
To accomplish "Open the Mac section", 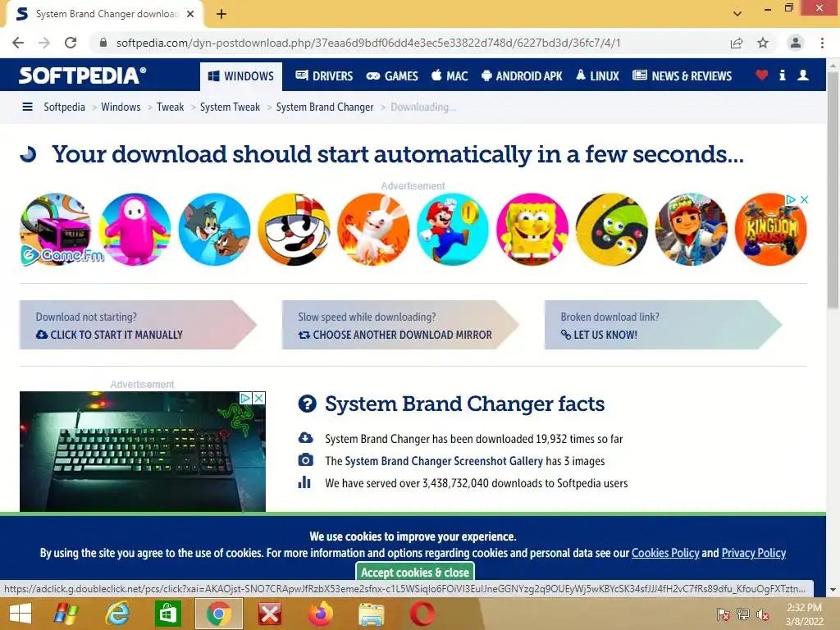I will pyautogui.click(x=450, y=76).
